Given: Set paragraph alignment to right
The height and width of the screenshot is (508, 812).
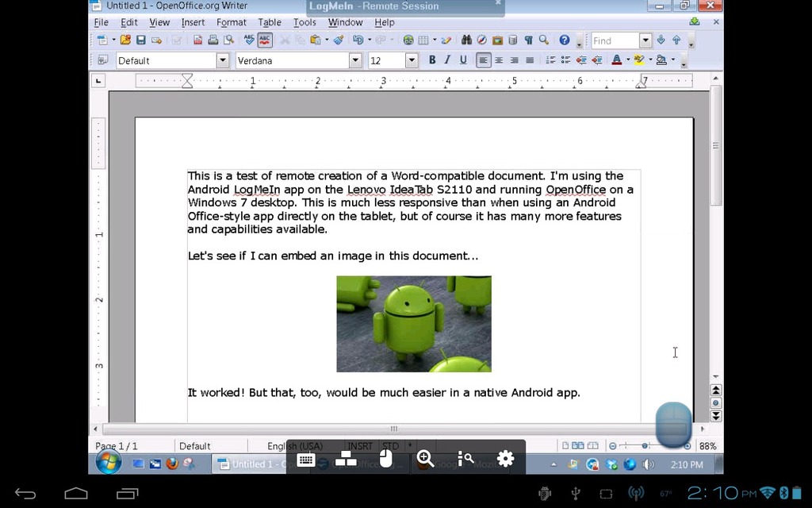Looking at the screenshot, I should click(514, 60).
